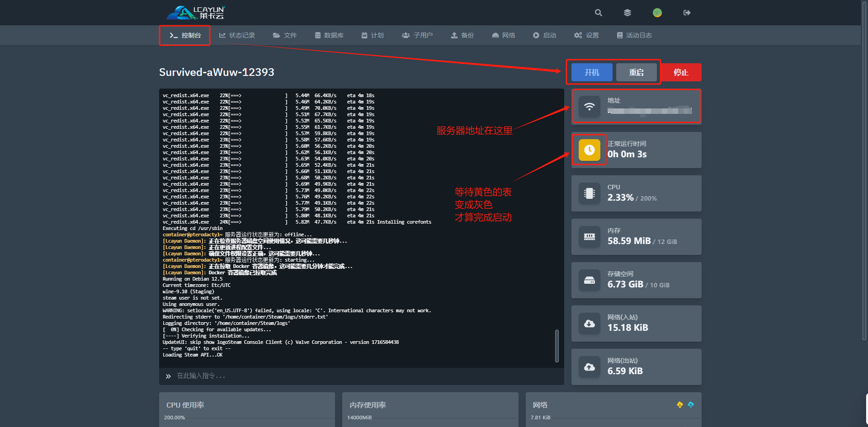The width and height of the screenshot is (868, 427).
Task: Open the 控制台 console tab
Action: [185, 35]
